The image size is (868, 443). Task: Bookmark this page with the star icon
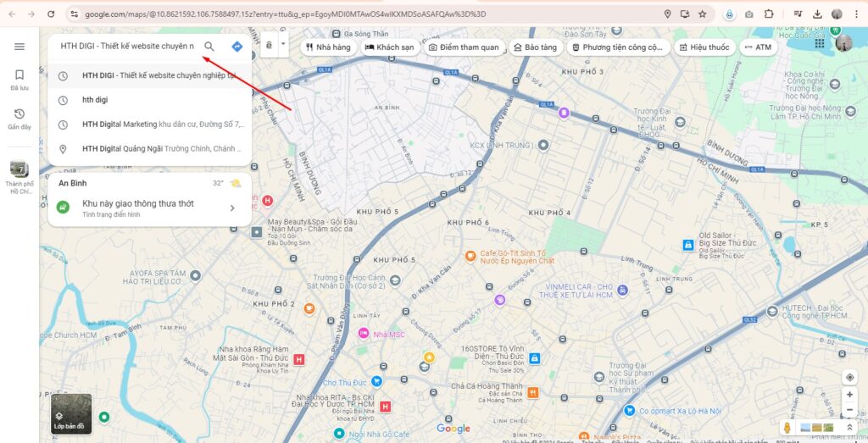(x=703, y=14)
